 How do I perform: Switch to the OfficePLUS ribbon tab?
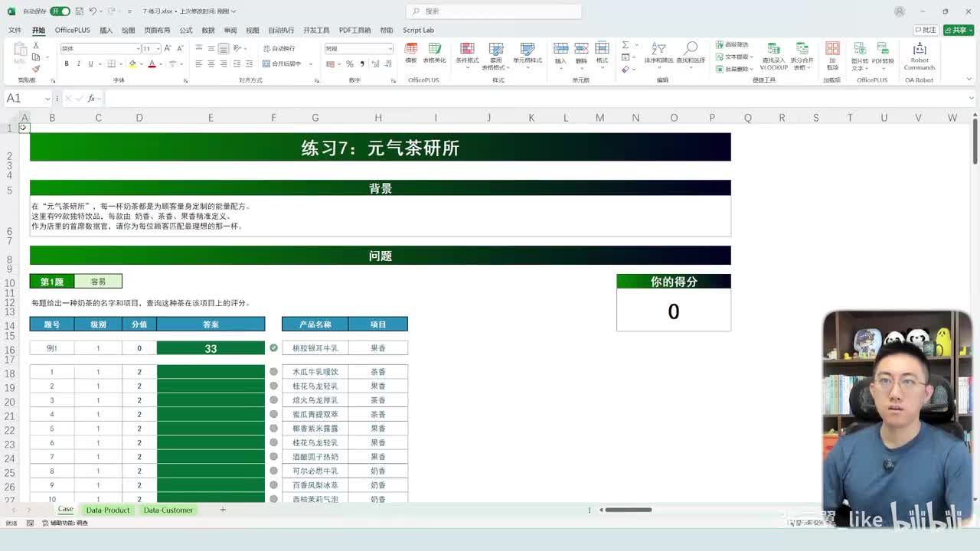pyautogui.click(x=72, y=30)
